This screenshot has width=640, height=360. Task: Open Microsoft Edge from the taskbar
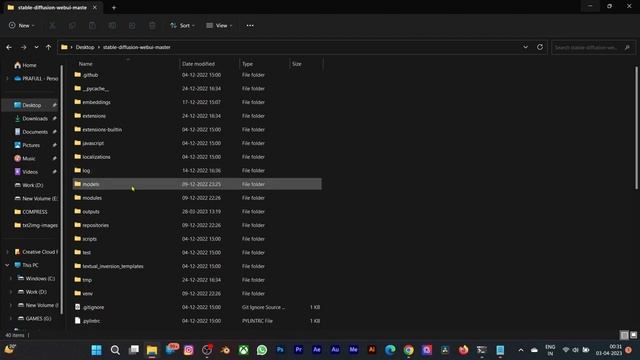[390, 350]
